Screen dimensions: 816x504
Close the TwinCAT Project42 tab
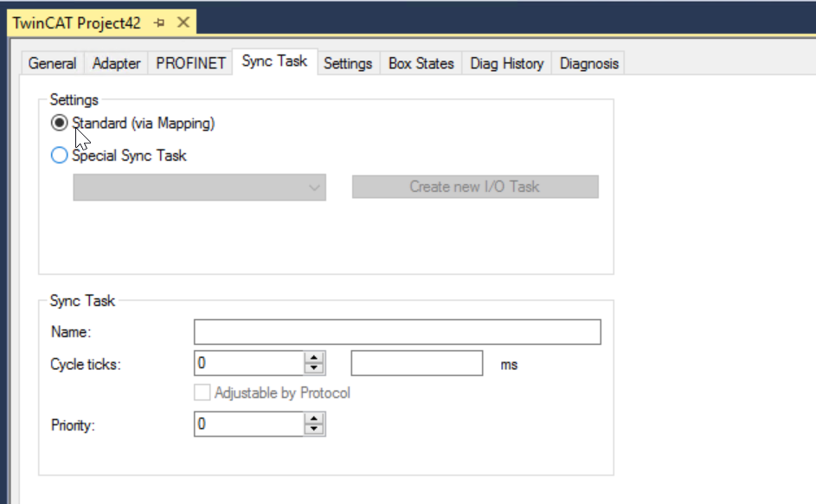(x=183, y=22)
